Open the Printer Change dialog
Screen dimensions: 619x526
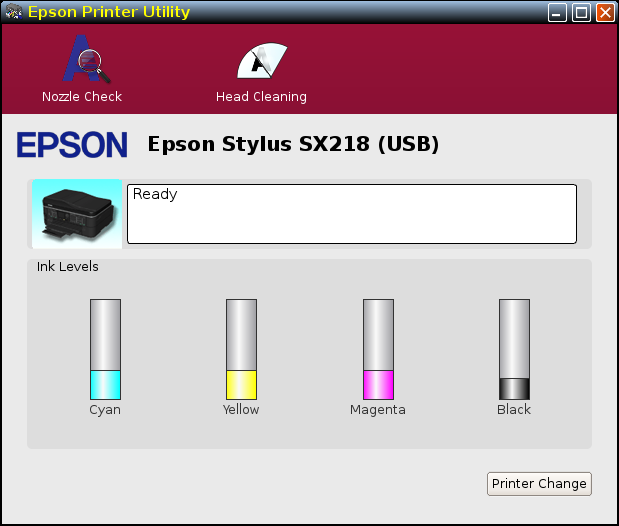click(539, 484)
